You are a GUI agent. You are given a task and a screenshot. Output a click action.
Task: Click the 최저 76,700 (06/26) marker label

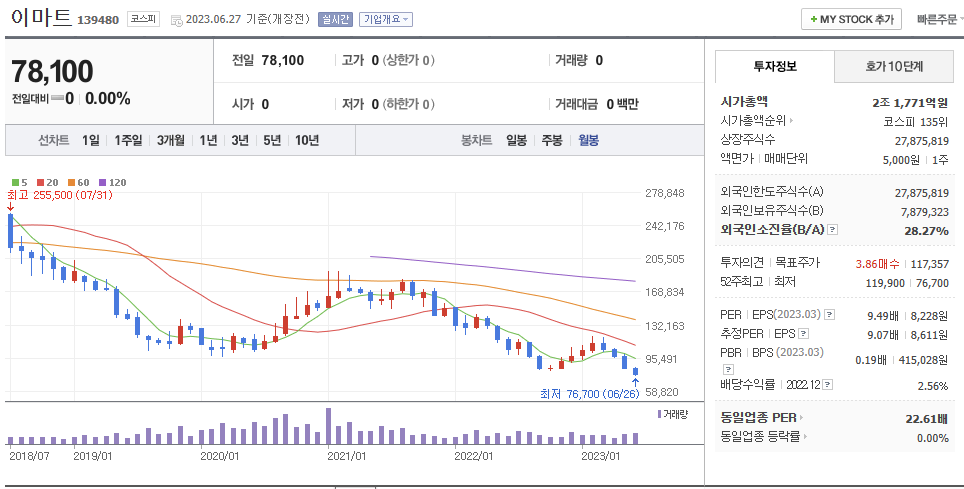[x=590, y=394]
